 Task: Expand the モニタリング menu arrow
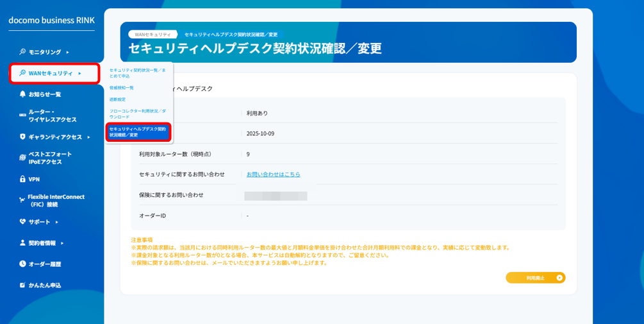[67, 52]
